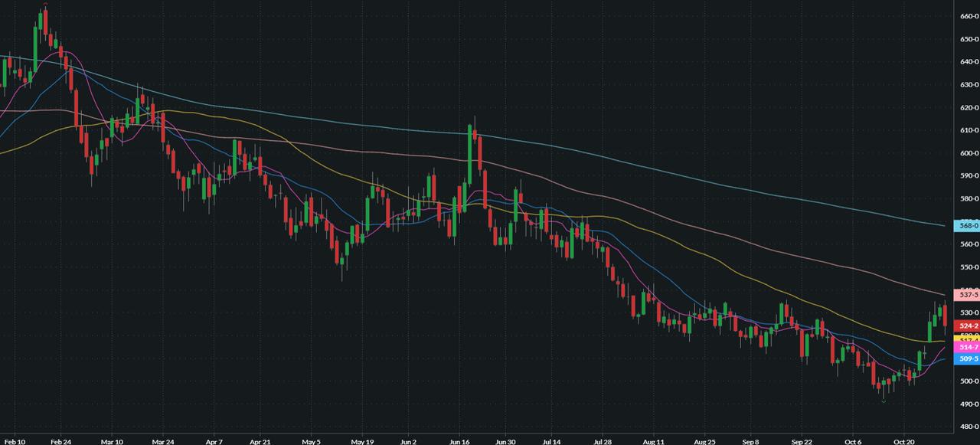Click the Jun 16 date label
980x445 pixels.
point(459,441)
